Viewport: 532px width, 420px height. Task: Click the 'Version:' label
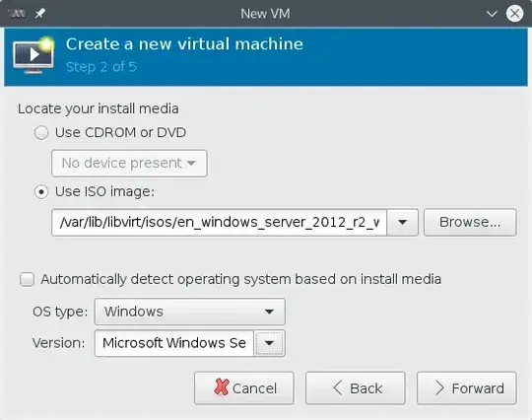(59, 343)
